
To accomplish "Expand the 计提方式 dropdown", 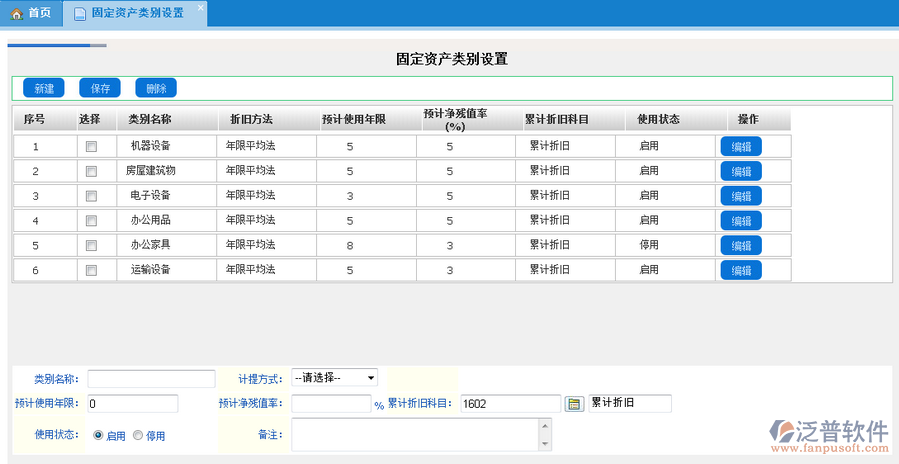I will [335, 378].
